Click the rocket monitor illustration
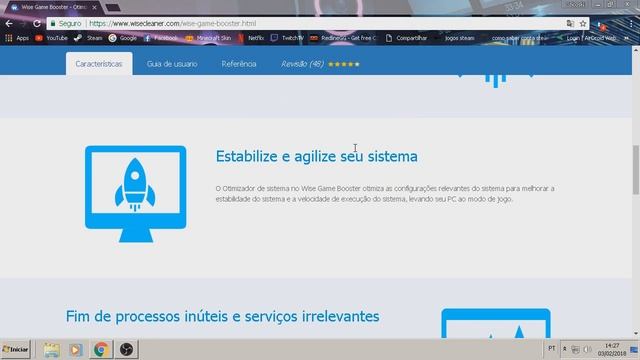Screen dimensions: 640x360 136,194
